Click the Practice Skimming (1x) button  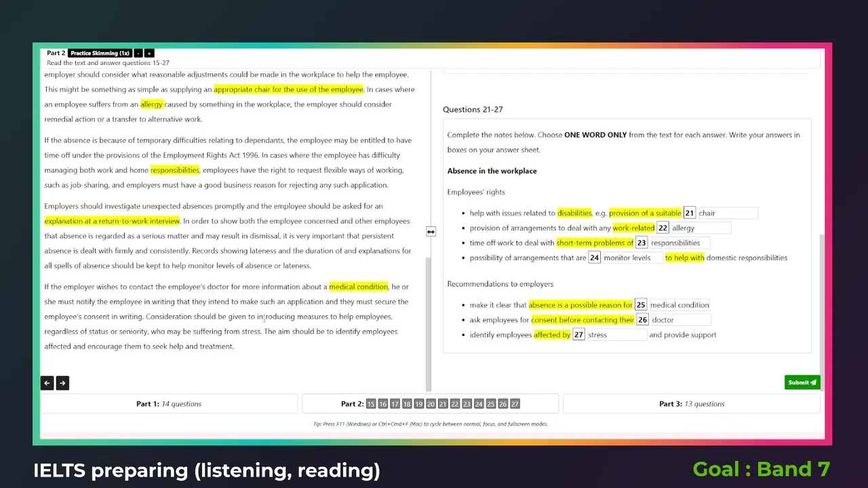click(100, 53)
